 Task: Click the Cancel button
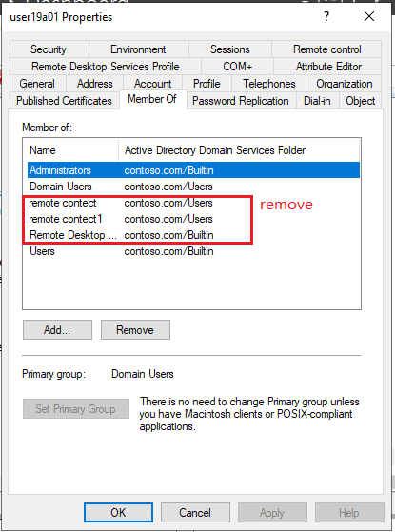click(x=195, y=512)
